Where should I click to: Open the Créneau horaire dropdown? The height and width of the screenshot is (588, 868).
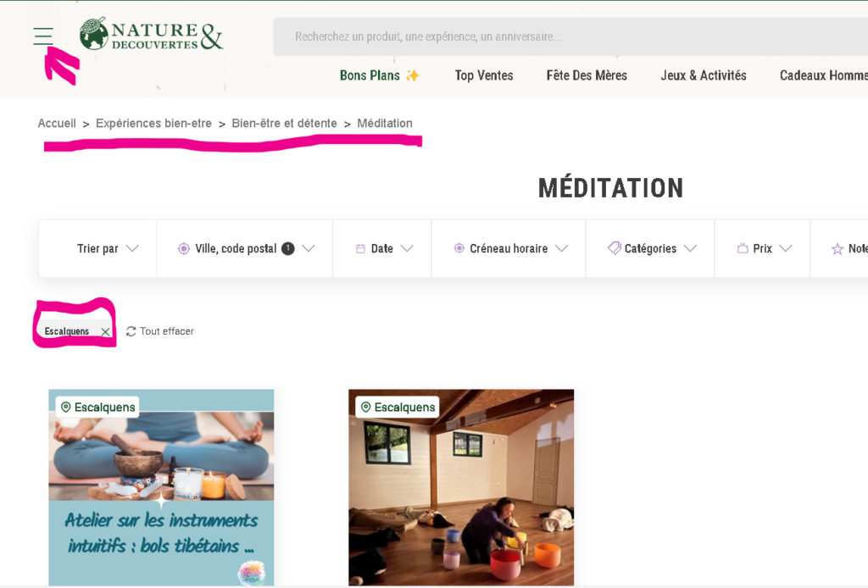[x=510, y=249]
